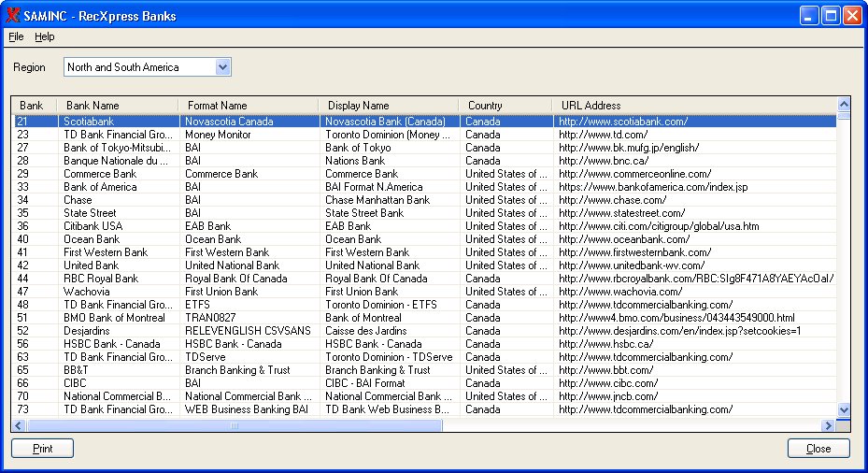This screenshot has height=473, width=868.
Task: Click the http://www.hsbc.ca/ URL cell
Action: [x=605, y=344]
